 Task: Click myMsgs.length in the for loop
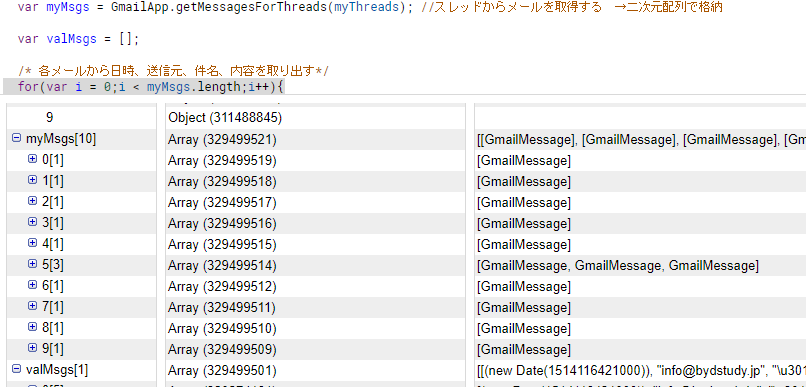coord(194,86)
